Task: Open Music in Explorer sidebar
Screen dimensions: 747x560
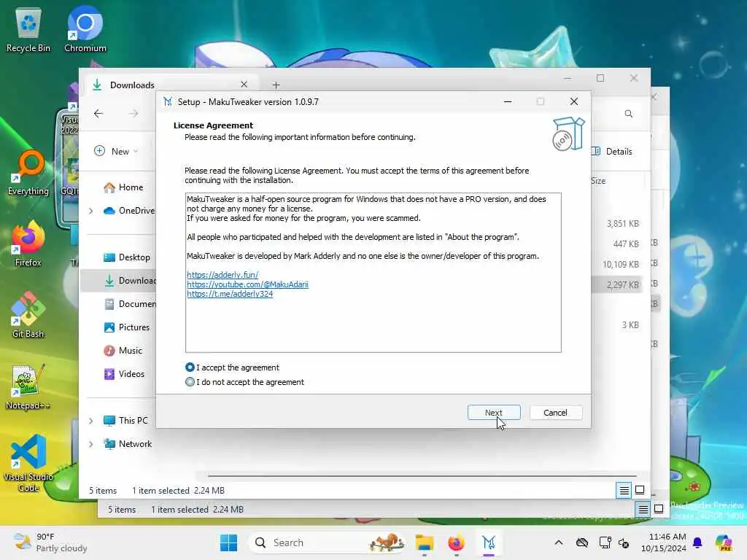Action: 123,351
